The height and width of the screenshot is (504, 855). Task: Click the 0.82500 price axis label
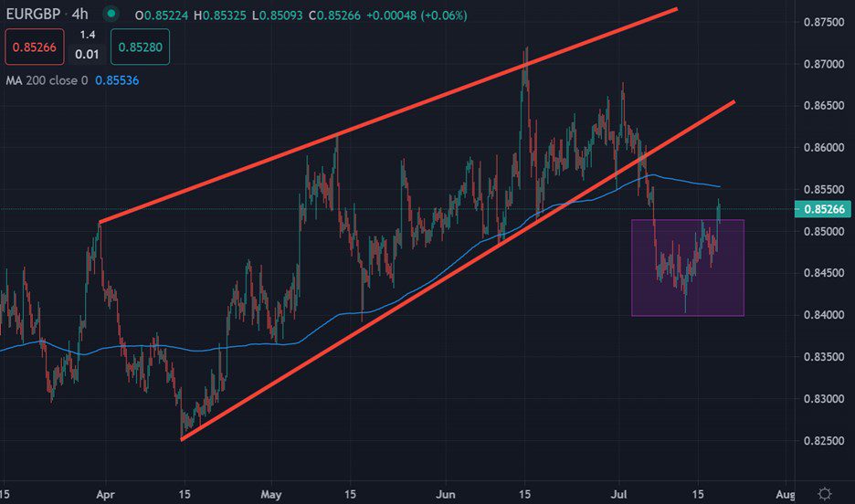[x=824, y=440]
